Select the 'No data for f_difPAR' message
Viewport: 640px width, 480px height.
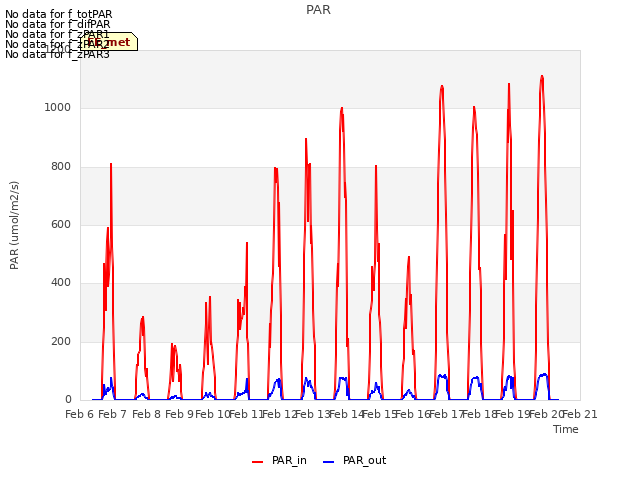pos(58,24)
